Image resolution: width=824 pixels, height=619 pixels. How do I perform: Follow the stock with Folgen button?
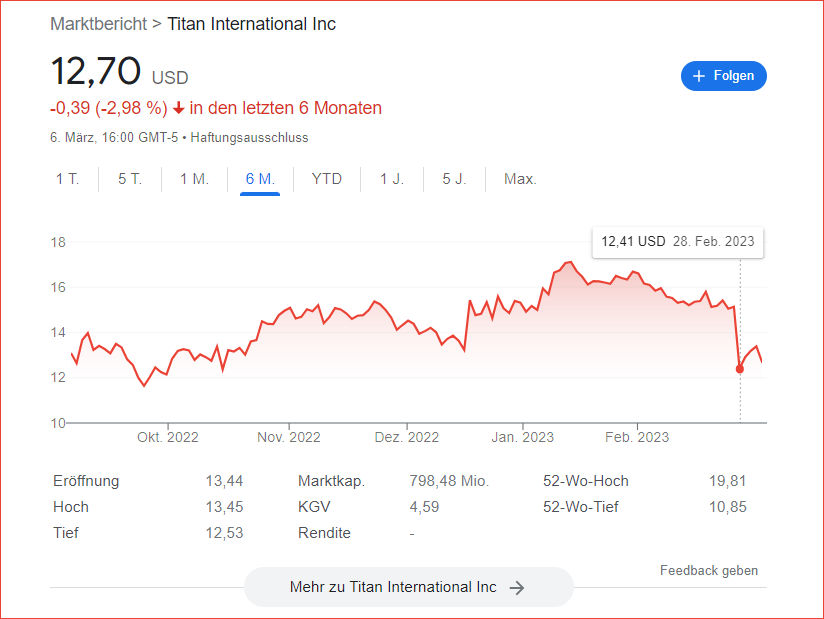coord(724,76)
